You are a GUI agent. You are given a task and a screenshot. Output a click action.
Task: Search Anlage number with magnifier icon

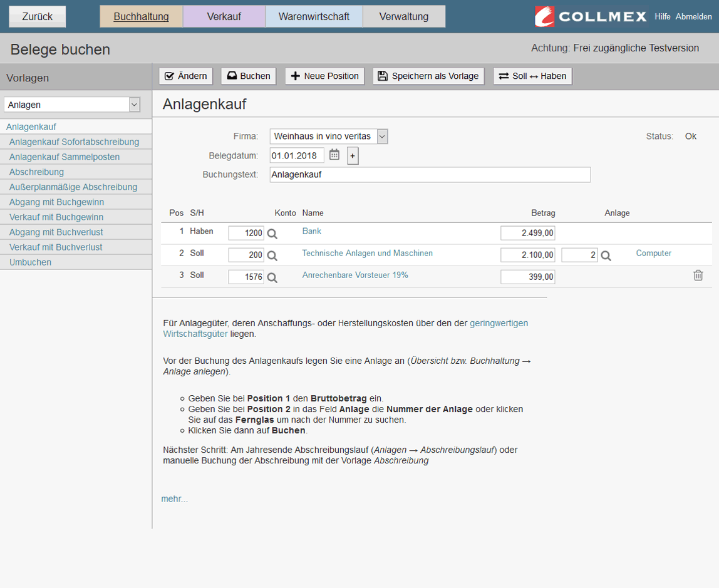click(606, 255)
